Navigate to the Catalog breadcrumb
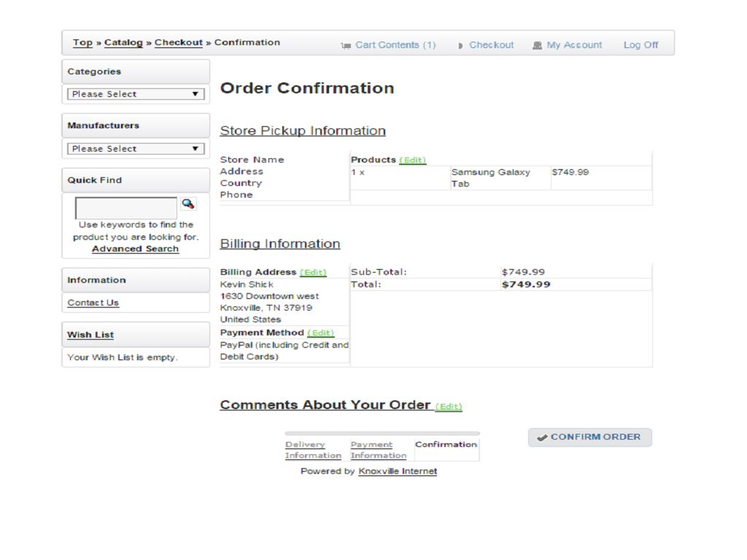The height and width of the screenshot is (560, 747). (123, 42)
